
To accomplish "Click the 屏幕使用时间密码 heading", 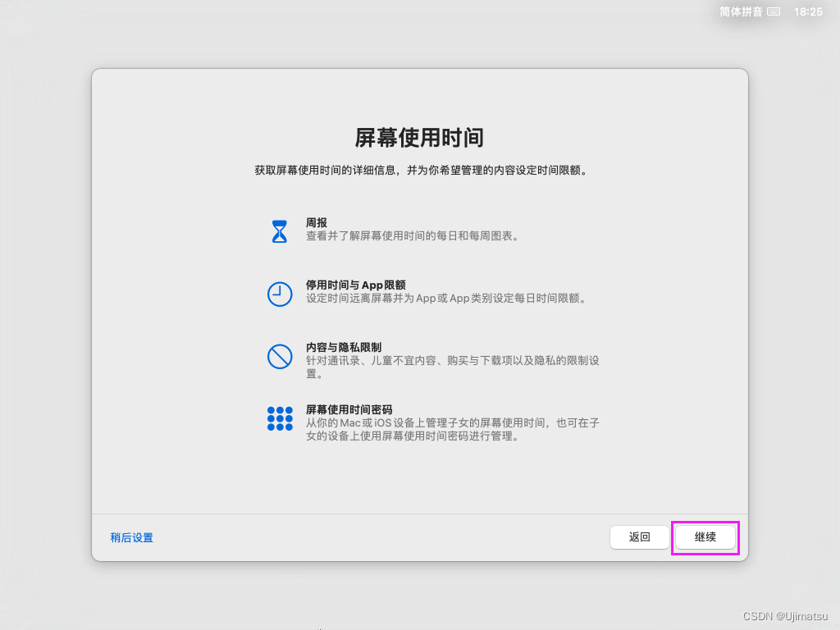I will click(x=349, y=409).
